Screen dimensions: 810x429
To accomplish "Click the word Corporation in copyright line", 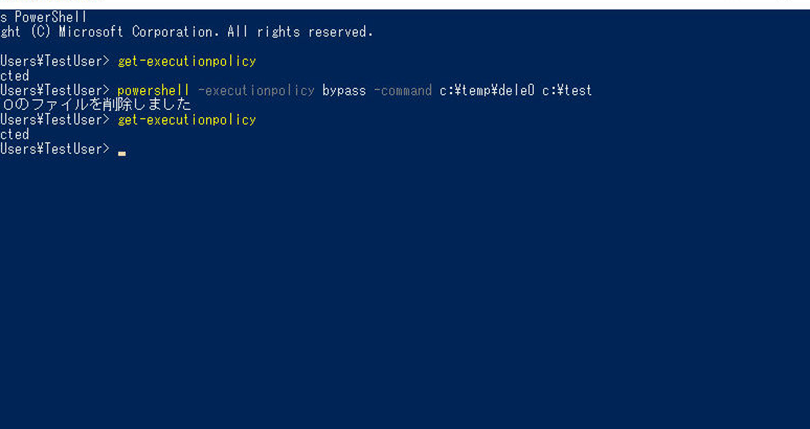I will click(x=172, y=32).
